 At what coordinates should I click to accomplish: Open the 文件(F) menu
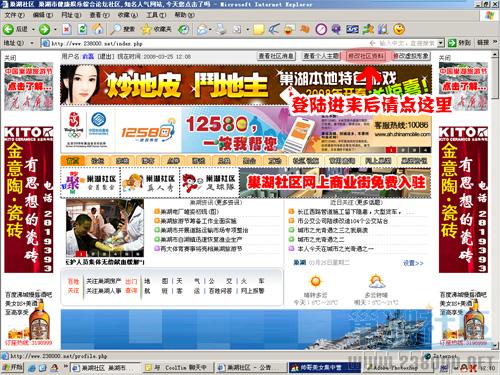(x=15, y=15)
